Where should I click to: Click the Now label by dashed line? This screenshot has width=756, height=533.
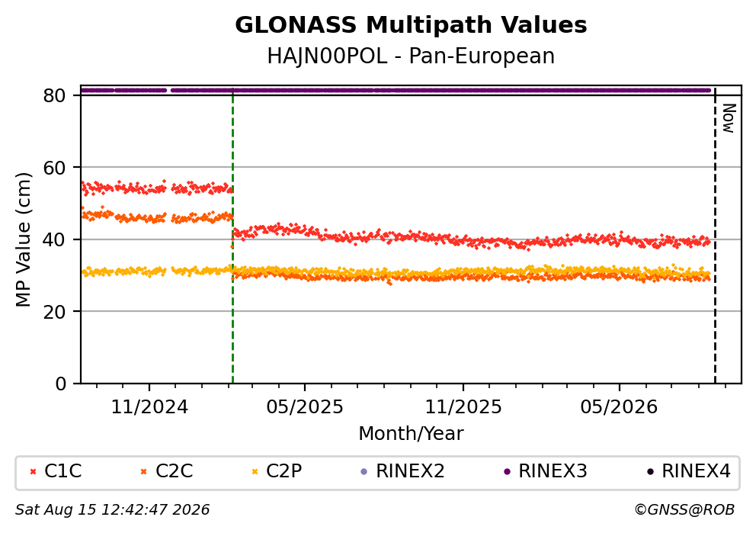[x=729, y=119]
